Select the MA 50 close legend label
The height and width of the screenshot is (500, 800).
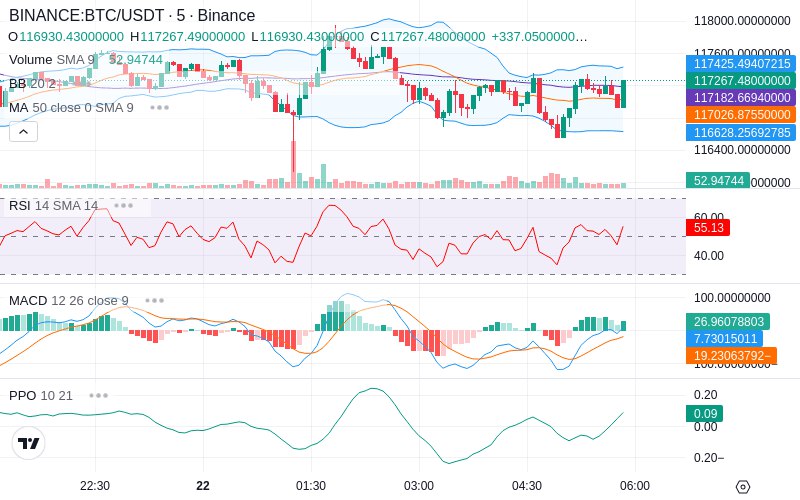coord(71,108)
